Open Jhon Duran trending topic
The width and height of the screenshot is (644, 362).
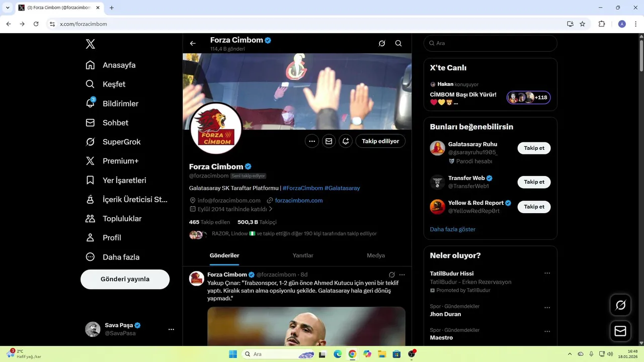445,314
